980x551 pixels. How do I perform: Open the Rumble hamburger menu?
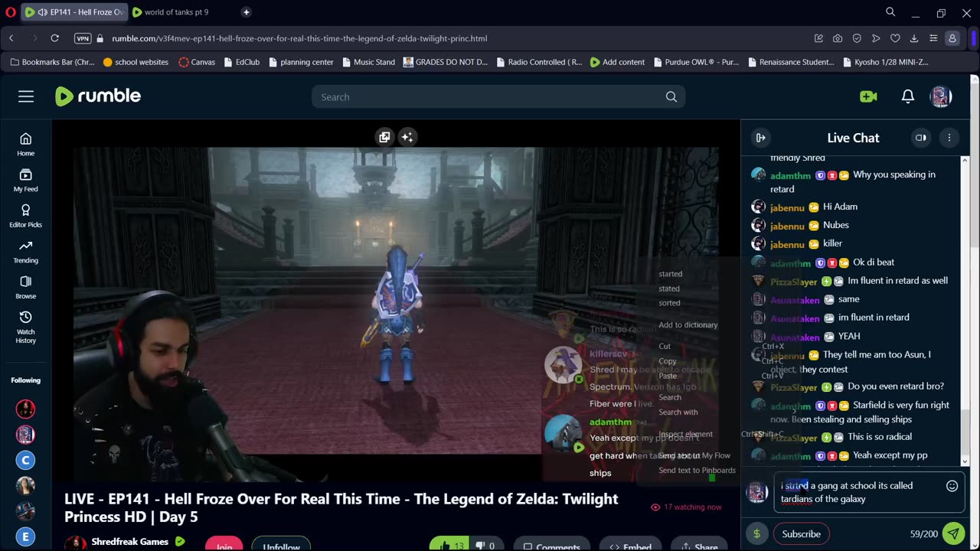(26, 96)
